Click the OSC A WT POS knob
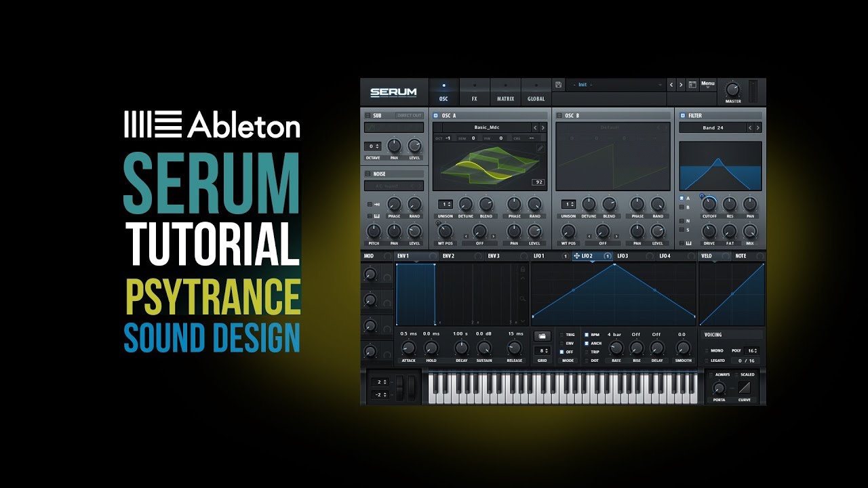Viewport: 868px width, 488px height. pos(445,230)
